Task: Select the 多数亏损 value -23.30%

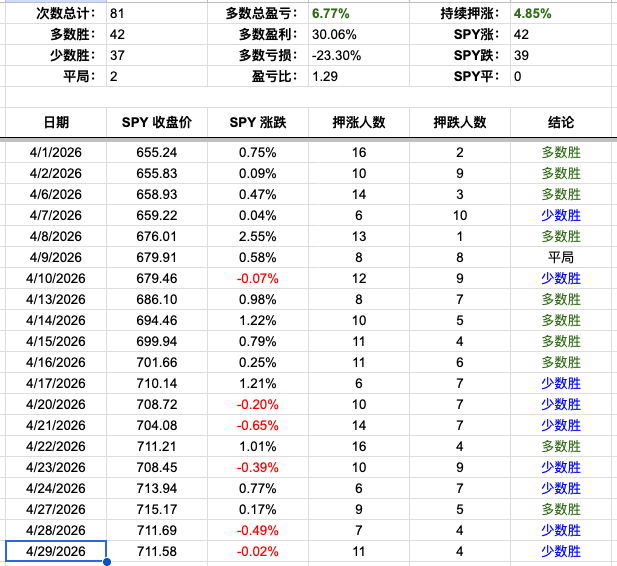Action: (359, 55)
